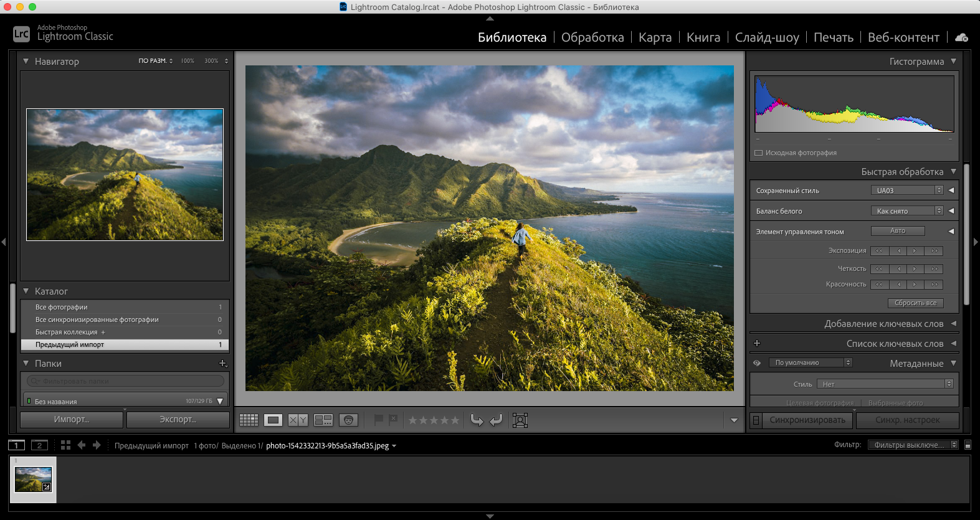Click the draw face region icon
The image size is (980, 520).
pyautogui.click(x=520, y=420)
